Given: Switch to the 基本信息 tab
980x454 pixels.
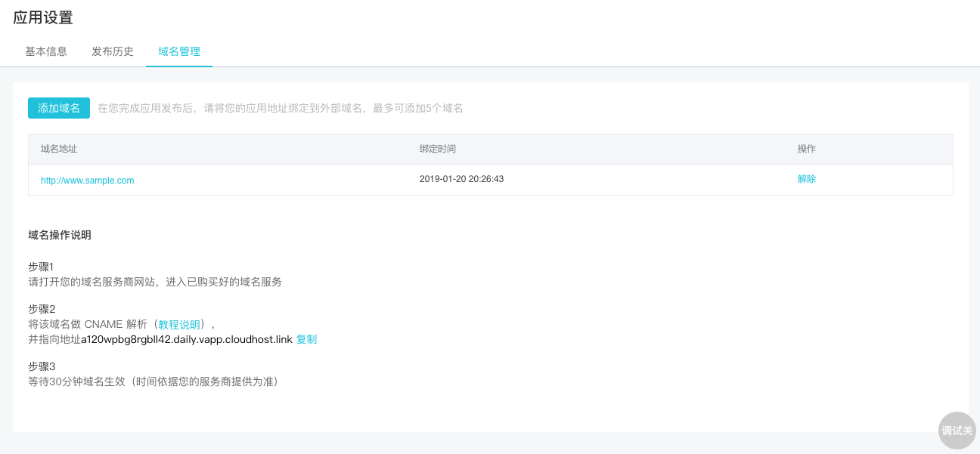Looking at the screenshot, I should [x=46, y=51].
